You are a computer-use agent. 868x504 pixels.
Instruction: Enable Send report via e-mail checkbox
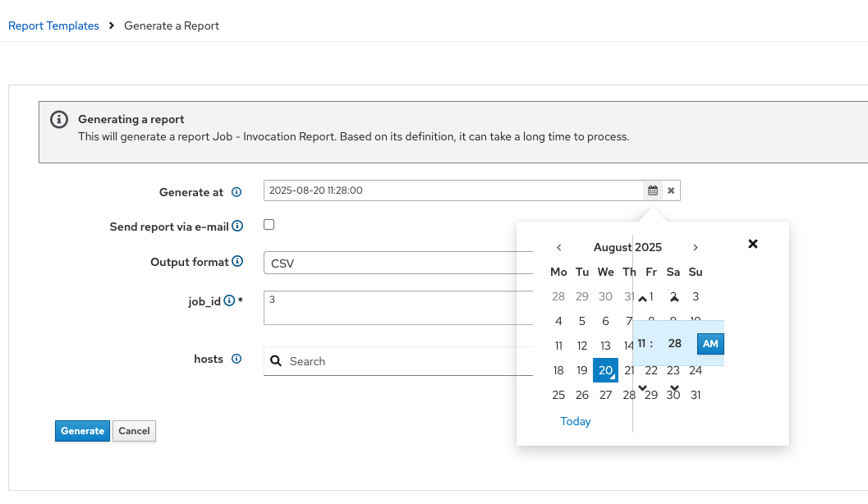coord(269,224)
